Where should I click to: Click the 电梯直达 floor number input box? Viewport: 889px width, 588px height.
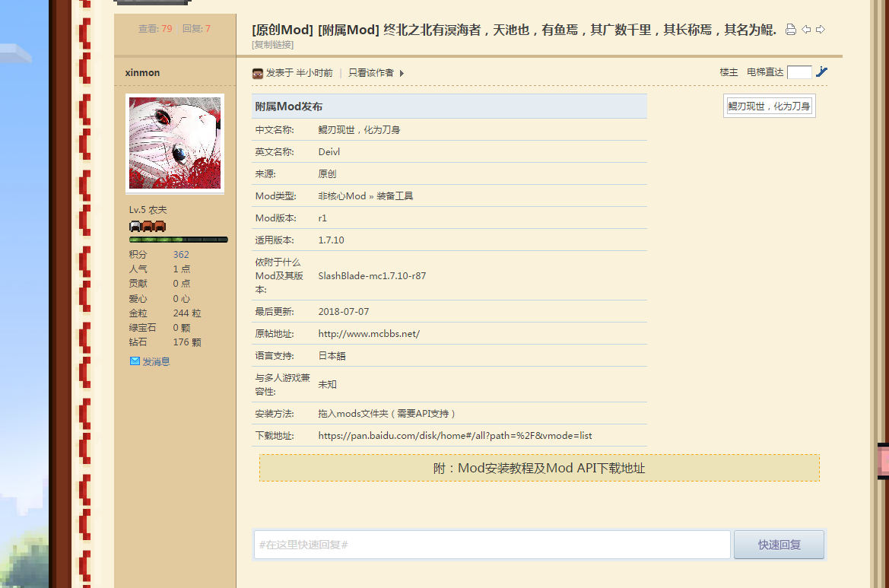pos(799,72)
